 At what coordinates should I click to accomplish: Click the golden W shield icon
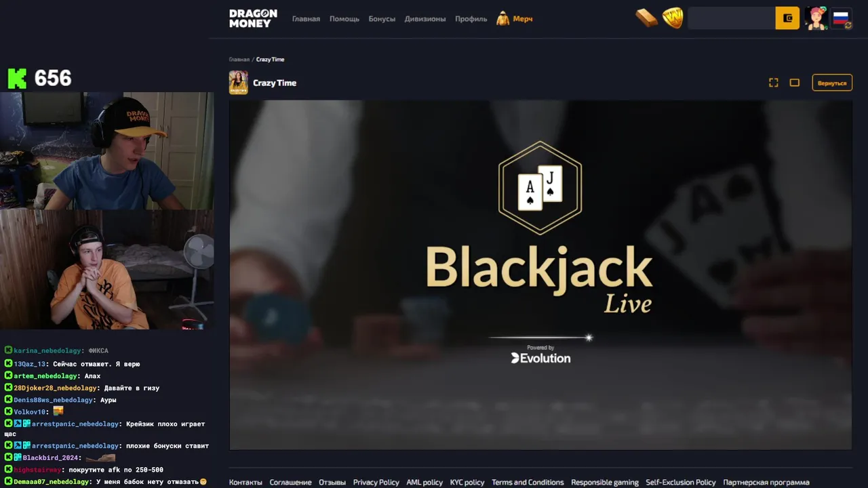tap(673, 18)
